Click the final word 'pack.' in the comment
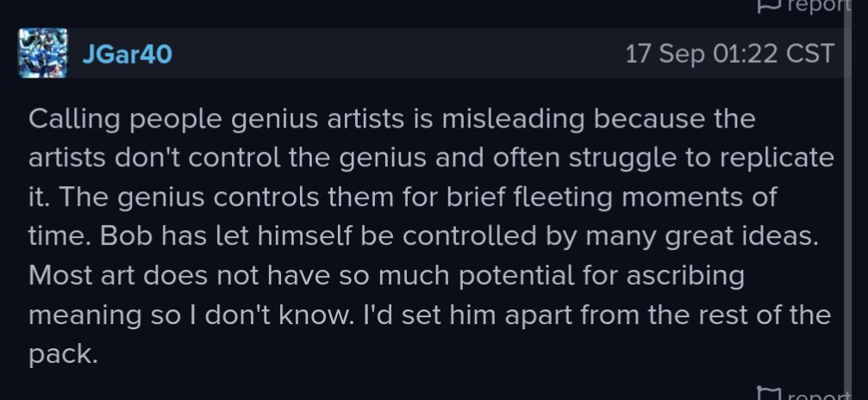The width and height of the screenshot is (868, 400). tap(63, 354)
